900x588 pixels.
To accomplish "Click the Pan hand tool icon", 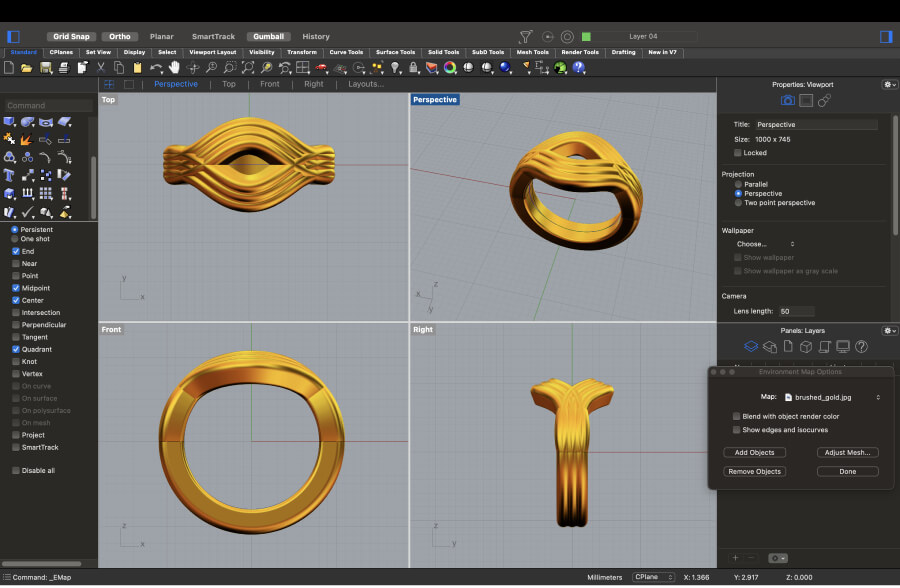I will tap(175, 67).
